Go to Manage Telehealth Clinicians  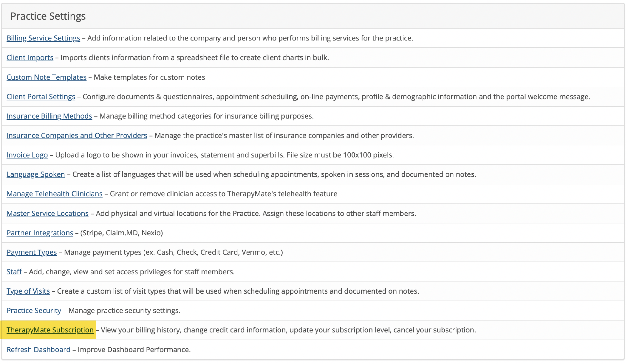55,194
